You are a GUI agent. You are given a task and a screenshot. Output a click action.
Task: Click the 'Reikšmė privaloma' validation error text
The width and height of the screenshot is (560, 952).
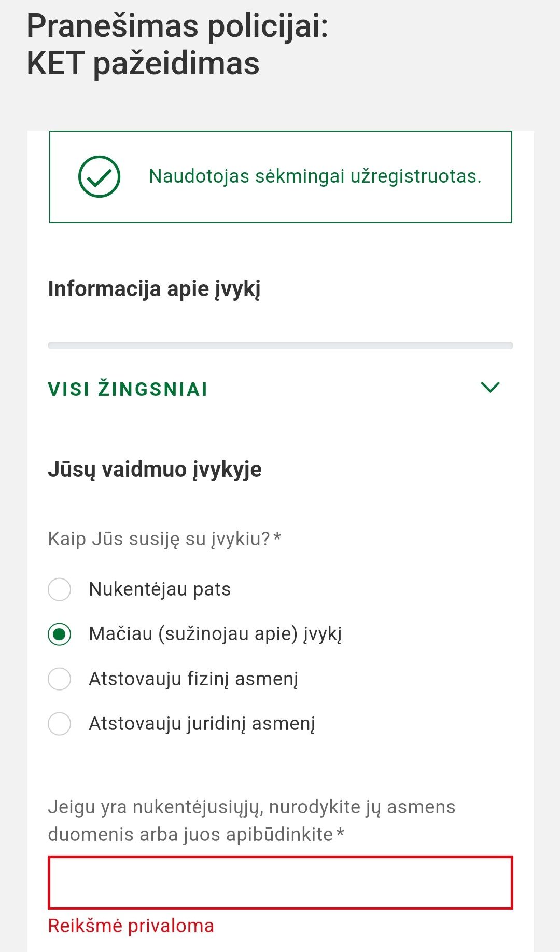[131, 926]
